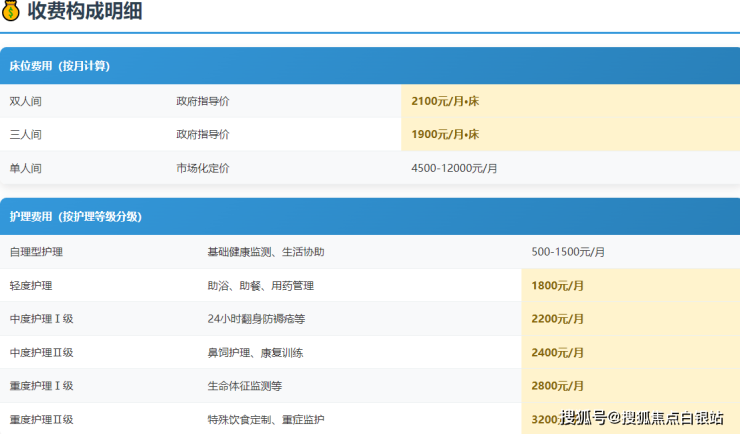Click the 4500-12000元/月 price
Screen dimensions: 740x434
point(454,168)
